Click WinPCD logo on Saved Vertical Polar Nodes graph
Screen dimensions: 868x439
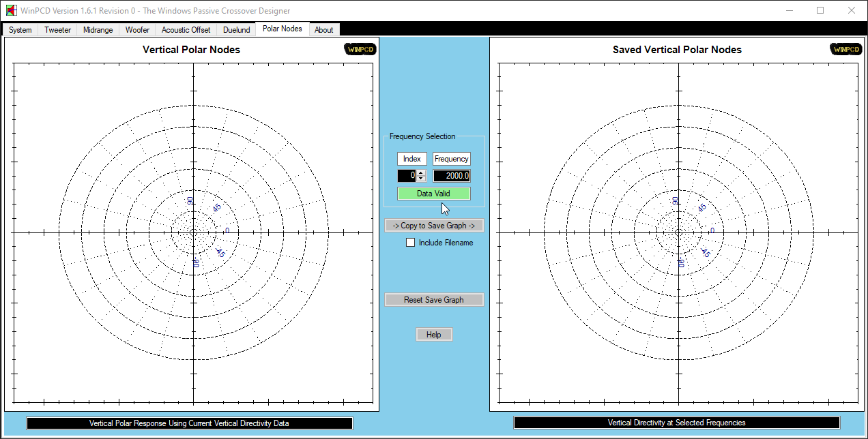pos(845,49)
